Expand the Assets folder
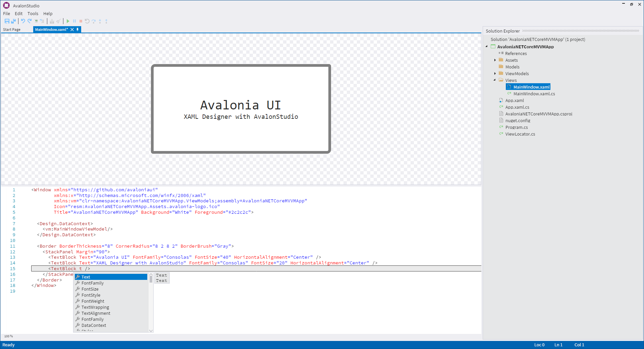644x349 pixels. (495, 60)
